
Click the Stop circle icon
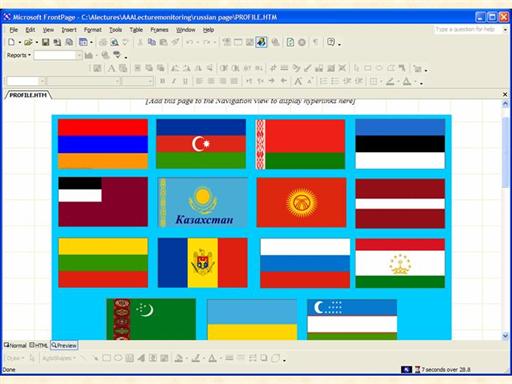click(302, 43)
